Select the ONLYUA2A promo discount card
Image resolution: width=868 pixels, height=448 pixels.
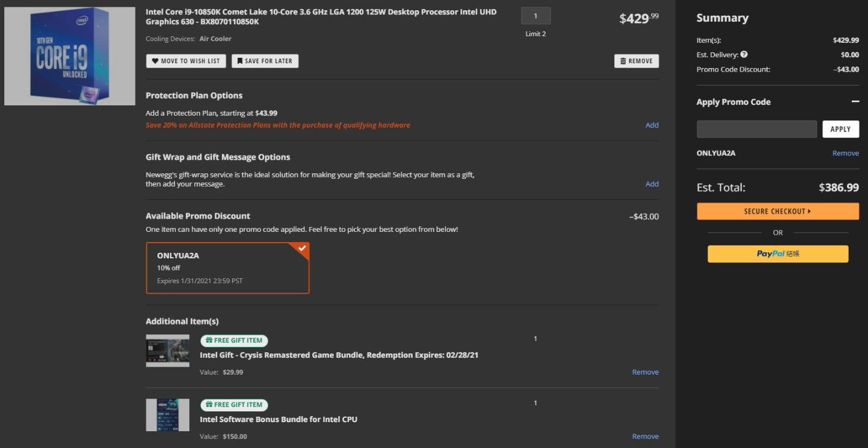(228, 268)
